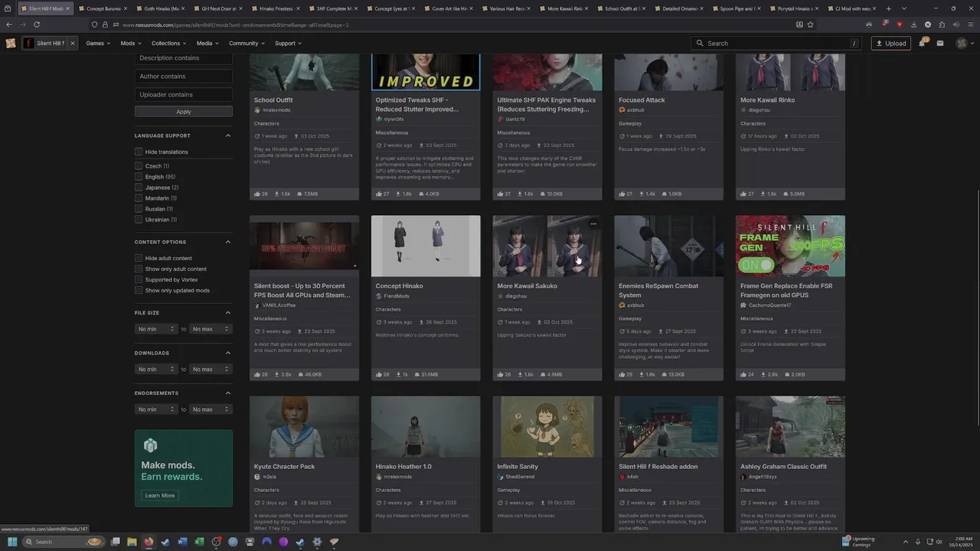Screen dimensions: 980x551
Task: Launch Word from taskbar
Action: [x=182, y=542]
